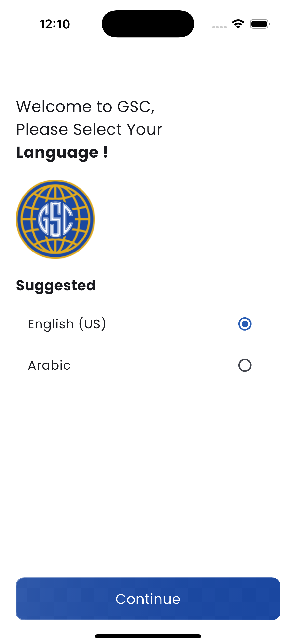The height and width of the screenshot is (644, 296).
Task: Tap the Suggested section heading
Action: (56, 285)
